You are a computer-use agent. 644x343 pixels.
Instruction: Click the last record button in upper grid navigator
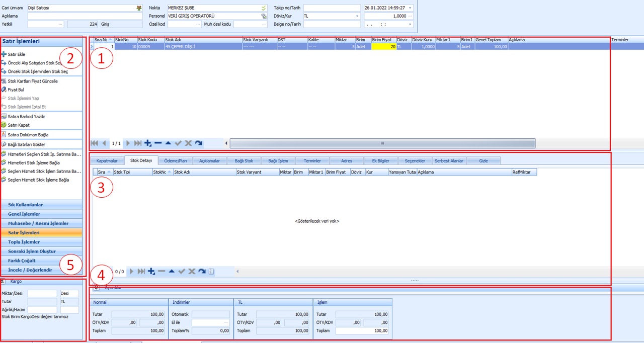click(x=138, y=143)
